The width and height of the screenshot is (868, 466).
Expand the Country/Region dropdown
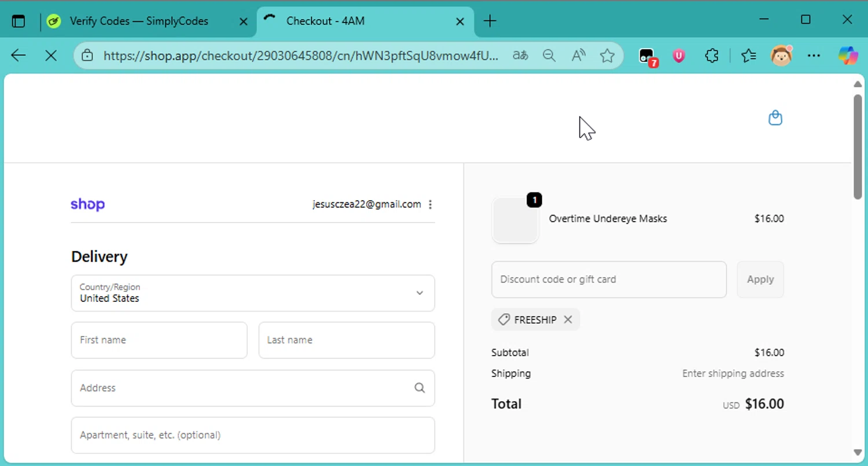pos(253,293)
